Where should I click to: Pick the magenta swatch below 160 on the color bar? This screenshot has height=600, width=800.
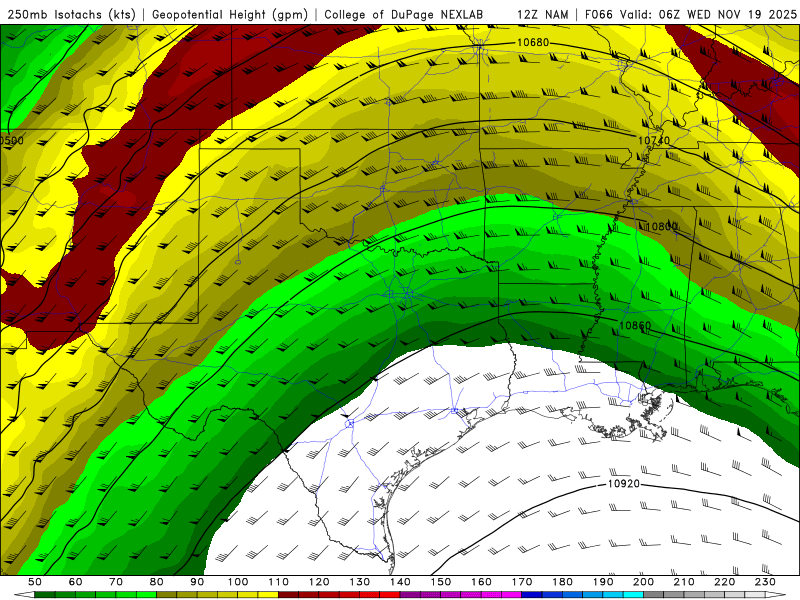pyautogui.click(x=491, y=595)
